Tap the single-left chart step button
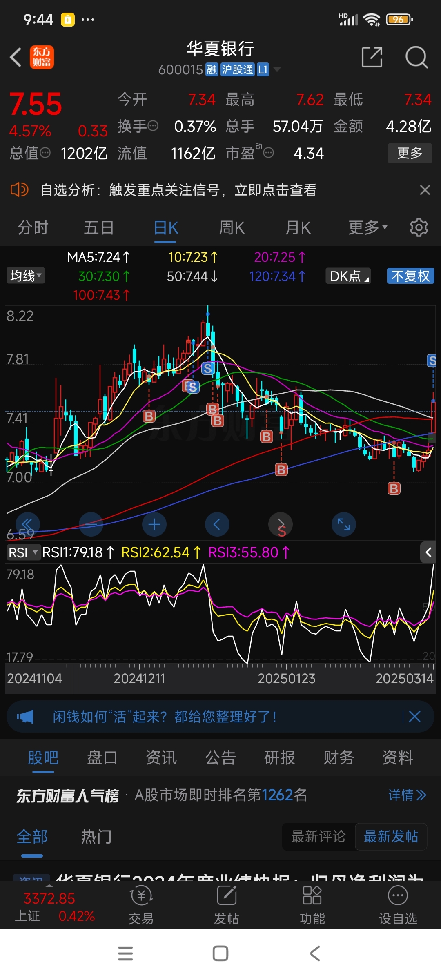Image resolution: width=441 pixels, height=980 pixels. [217, 524]
